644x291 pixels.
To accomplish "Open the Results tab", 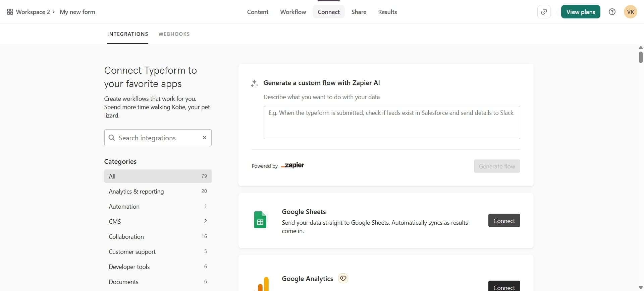I will click(387, 12).
